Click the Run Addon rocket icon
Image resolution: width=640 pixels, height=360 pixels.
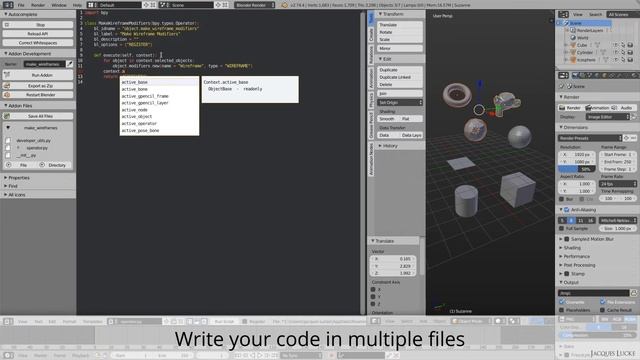pos(7,75)
